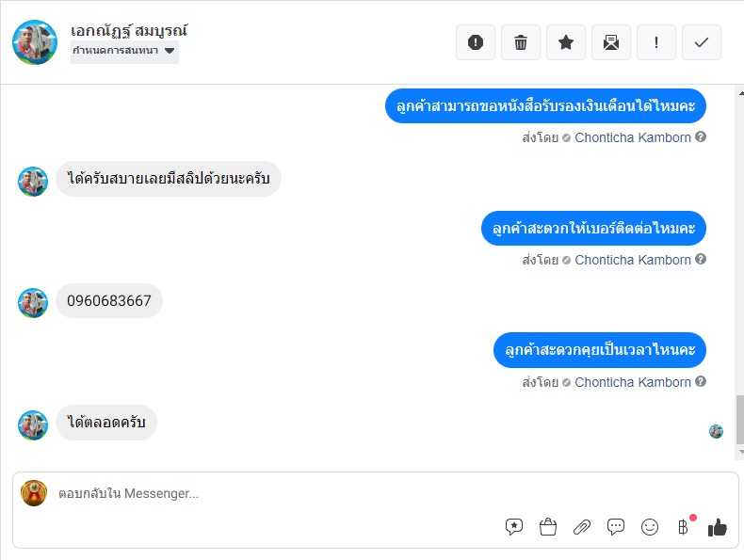
Task: Flag conversation with exclamation mark button
Action: tap(656, 42)
